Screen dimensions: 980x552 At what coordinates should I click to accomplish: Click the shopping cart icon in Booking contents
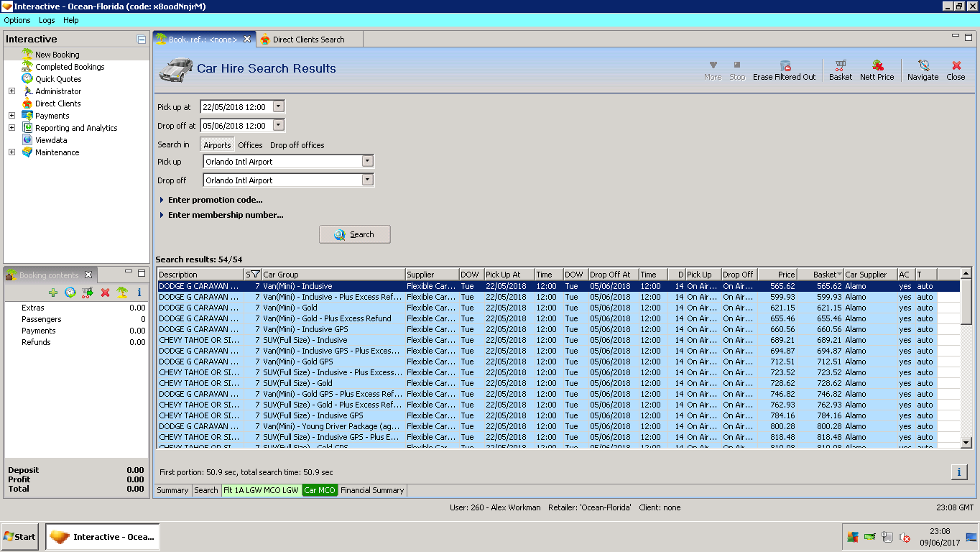[x=88, y=293]
